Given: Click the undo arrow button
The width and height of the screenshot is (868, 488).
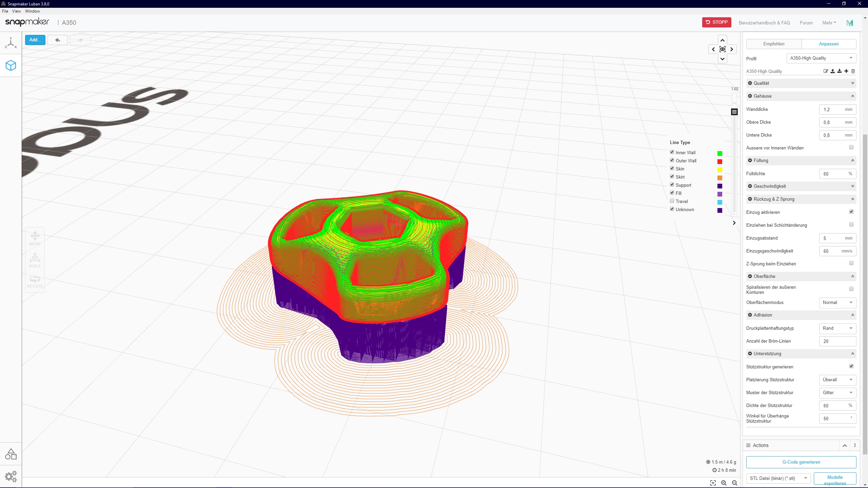Looking at the screenshot, I should click(58, 40).
